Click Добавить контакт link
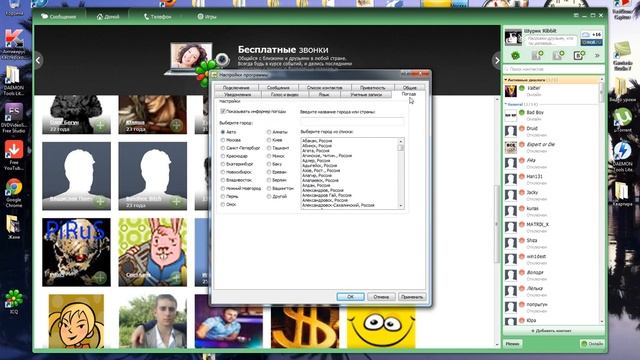 click(551, 331)
